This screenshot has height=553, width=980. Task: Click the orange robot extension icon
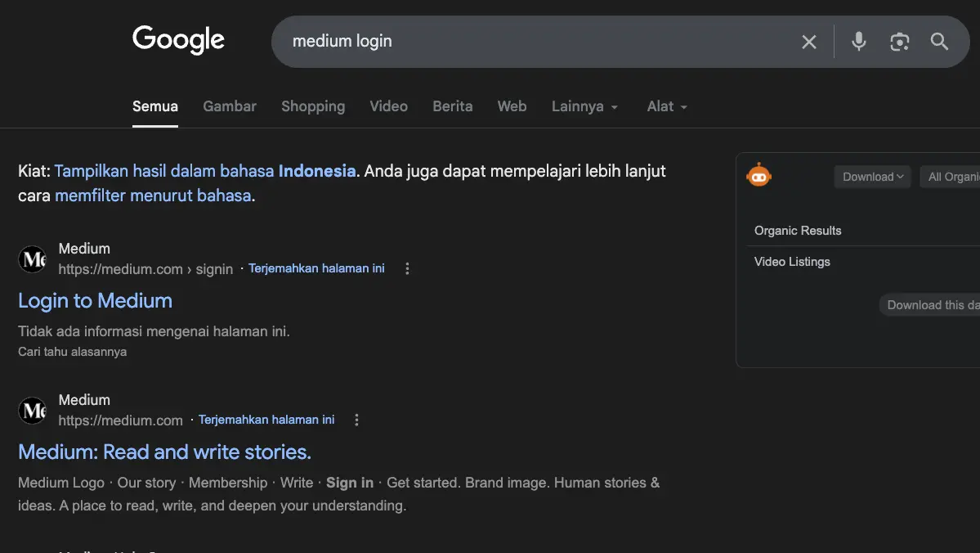[758, 176]
